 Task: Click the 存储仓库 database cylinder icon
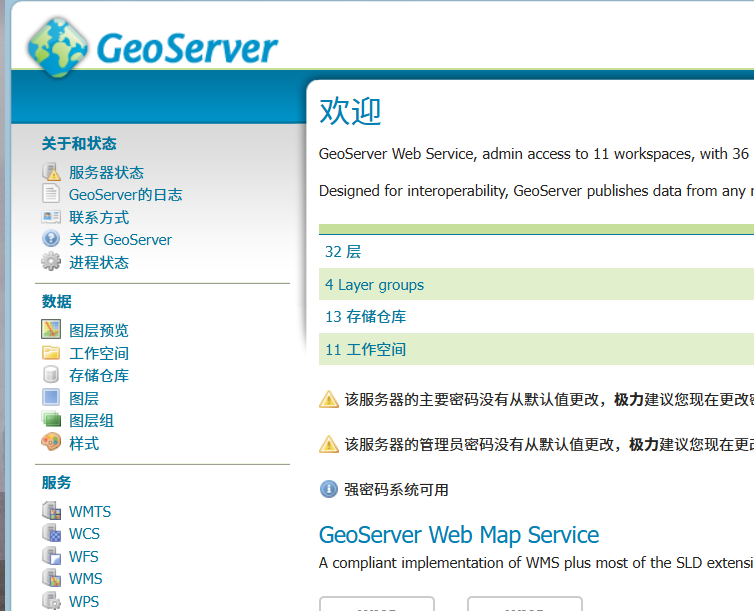click(51, 374)
